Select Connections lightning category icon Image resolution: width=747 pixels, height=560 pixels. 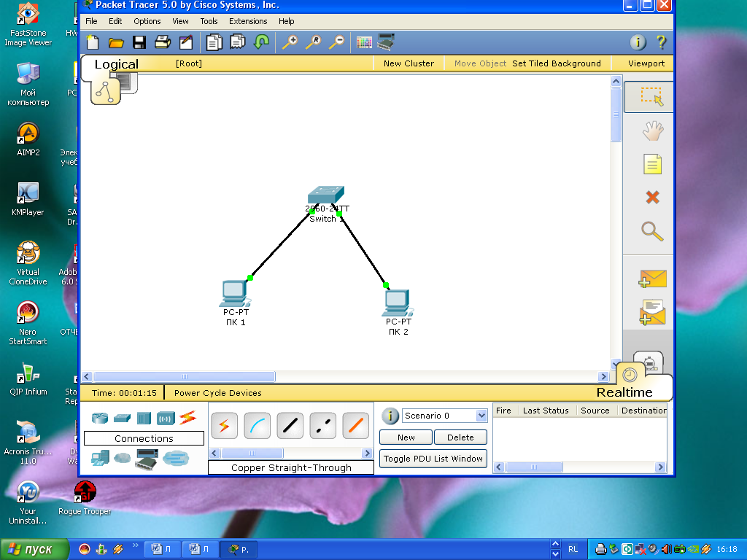187,418
